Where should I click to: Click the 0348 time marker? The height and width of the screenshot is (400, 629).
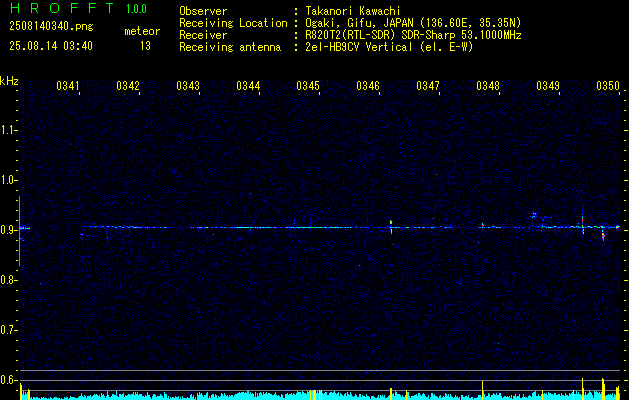point(488,85)
